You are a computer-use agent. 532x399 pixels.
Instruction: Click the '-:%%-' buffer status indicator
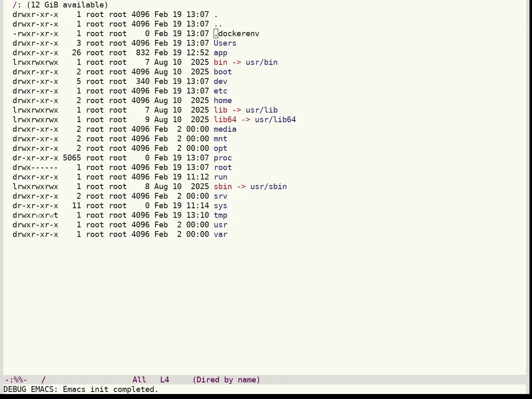pyautogui.click(x=16, y=380)
